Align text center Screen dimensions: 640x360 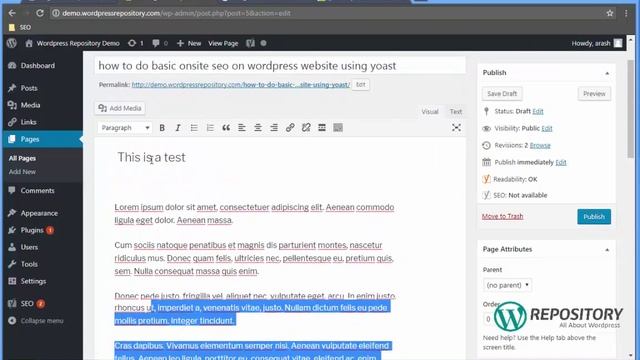click(x=258, y=128)
